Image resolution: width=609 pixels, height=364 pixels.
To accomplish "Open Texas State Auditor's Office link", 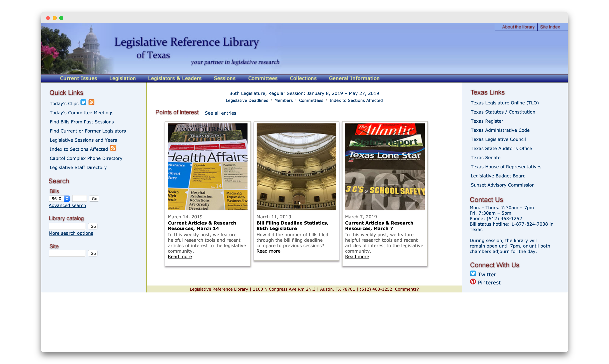I will (501, 148).
